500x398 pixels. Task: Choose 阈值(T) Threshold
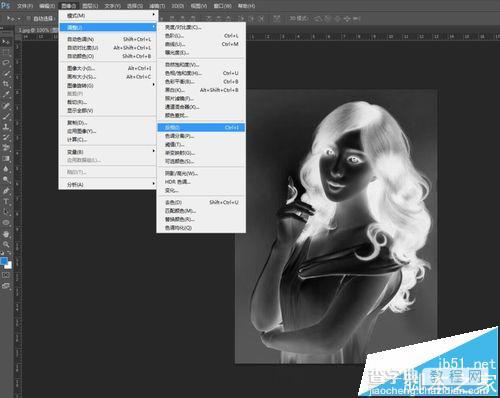point(201,144)
